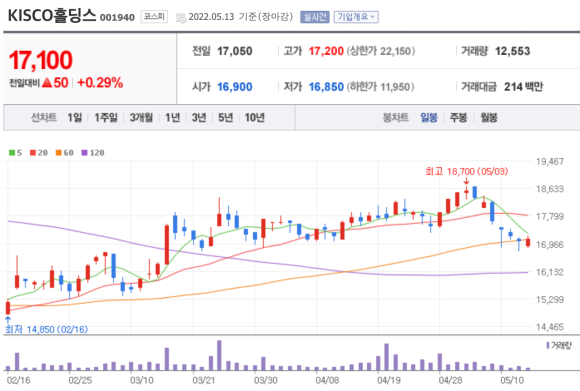
Task: Click the 코스피 market badge
Action: (154, 17)
